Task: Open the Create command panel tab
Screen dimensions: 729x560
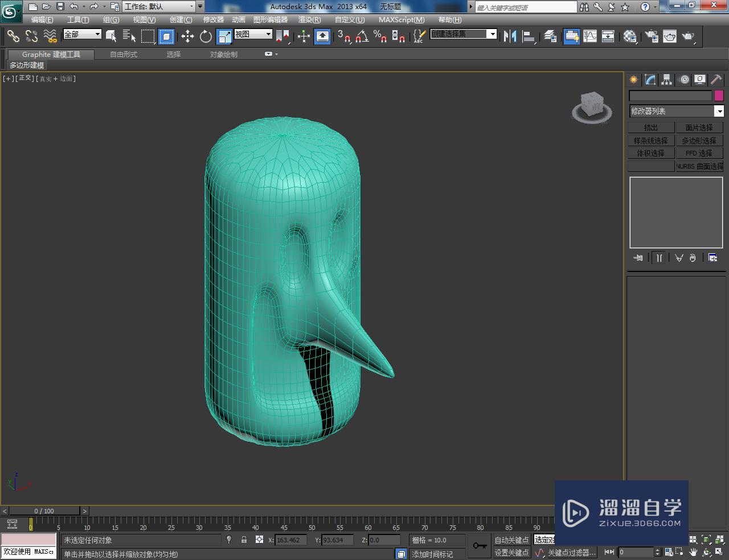Action: (633, 80)
